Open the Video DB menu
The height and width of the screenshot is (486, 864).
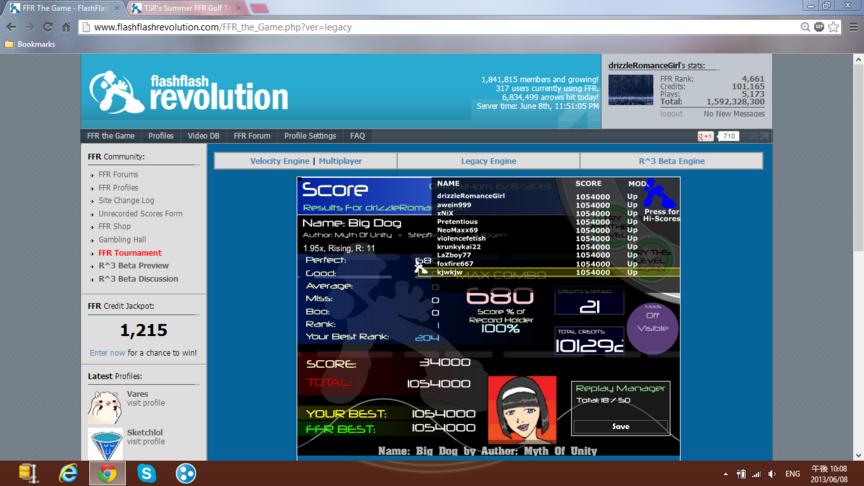click(203, 136)
